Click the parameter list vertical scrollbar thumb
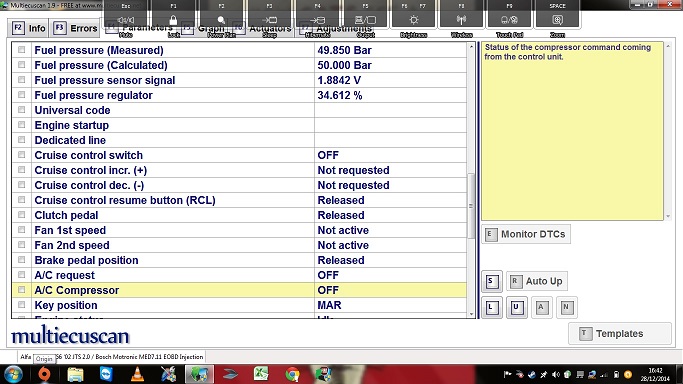The width and height of the screenshot is (683, 384). 471,206
